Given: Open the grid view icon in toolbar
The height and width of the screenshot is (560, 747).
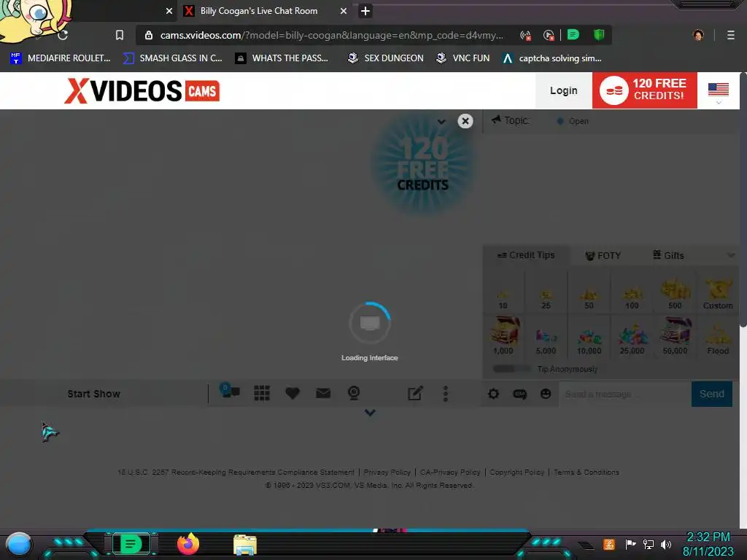Looking at the screenshot, I should tap(262, 393).
